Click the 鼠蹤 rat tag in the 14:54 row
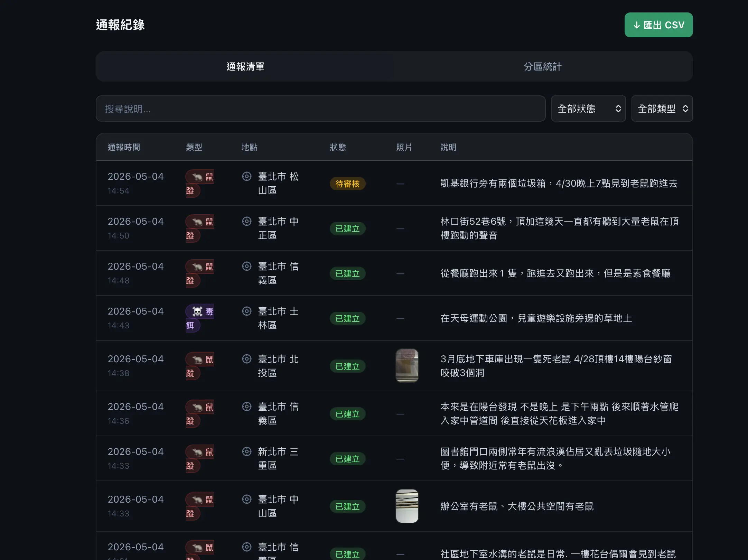This screenshot has height=560, width=748. pyautogui.click(x=200, y=184)
